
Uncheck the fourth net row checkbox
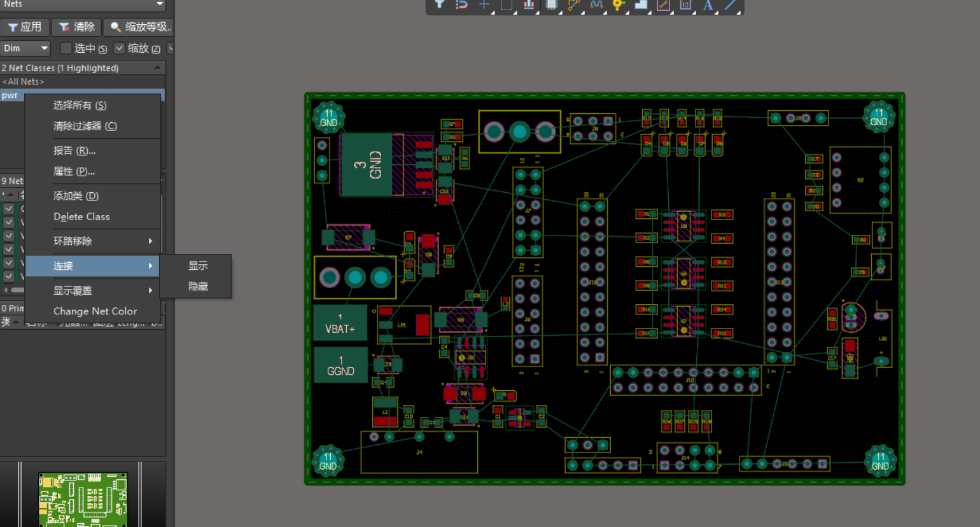pos(9,249)
